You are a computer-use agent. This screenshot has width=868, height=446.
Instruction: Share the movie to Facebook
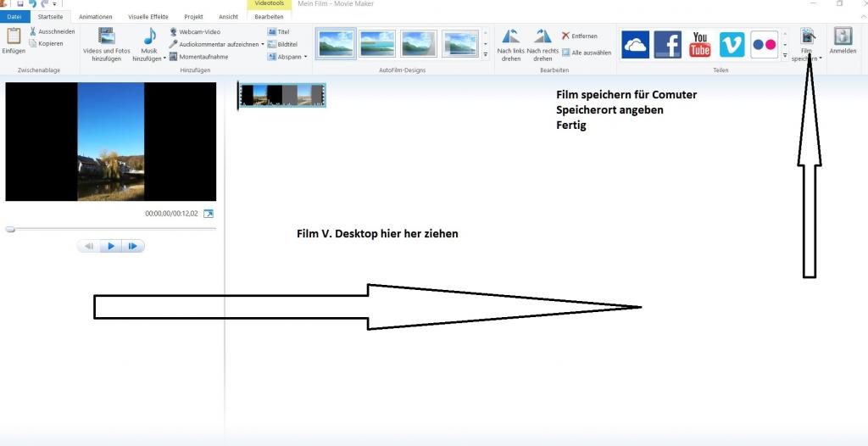(667, 44)
